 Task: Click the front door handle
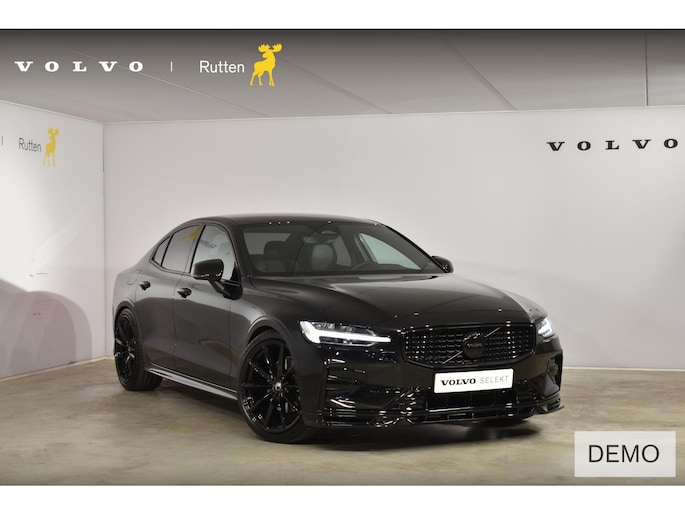pos(184,292)
